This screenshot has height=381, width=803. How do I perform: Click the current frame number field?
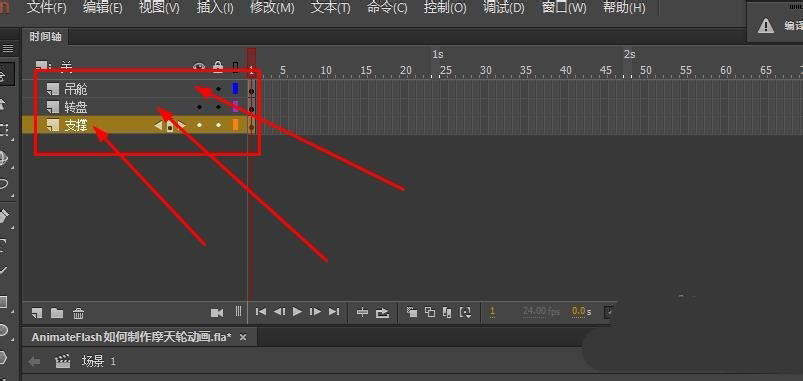492,311
